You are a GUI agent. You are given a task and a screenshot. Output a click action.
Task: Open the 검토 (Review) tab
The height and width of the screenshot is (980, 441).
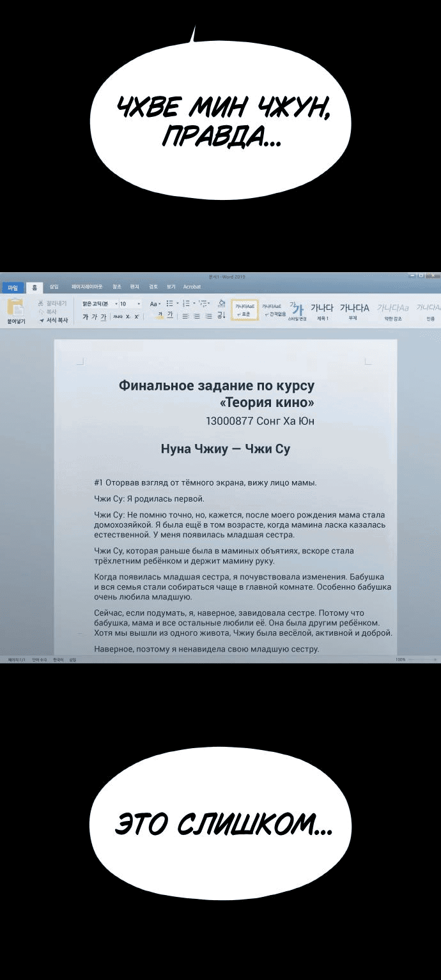point(153,287)
